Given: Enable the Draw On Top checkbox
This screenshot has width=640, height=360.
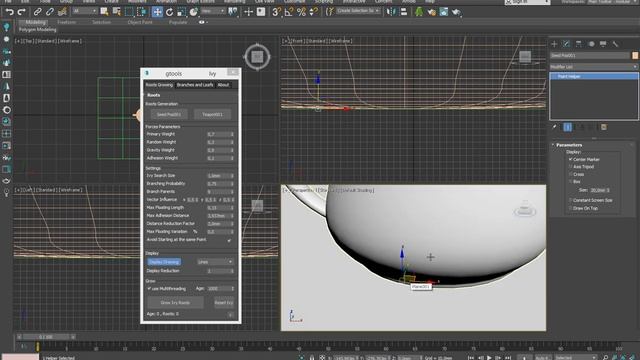Looking at the screenshot, I should [571, 208].
